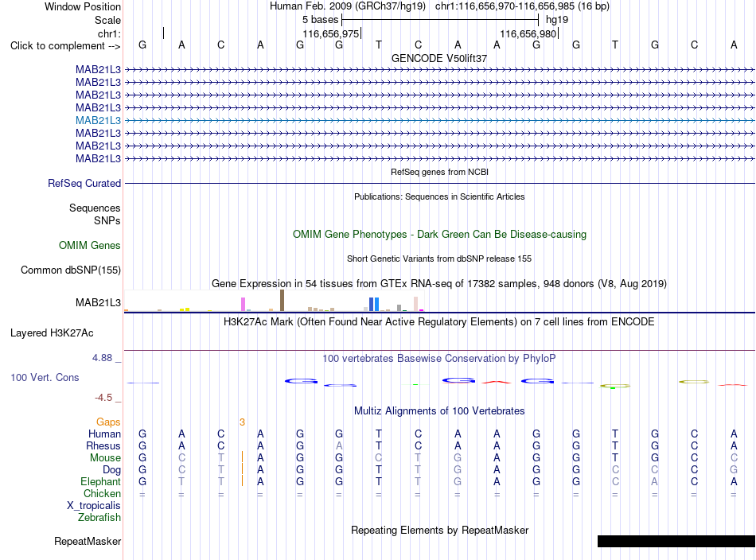Open Common dbSNP(155) track label
This screenshot has width=756, height=560.
71,270
